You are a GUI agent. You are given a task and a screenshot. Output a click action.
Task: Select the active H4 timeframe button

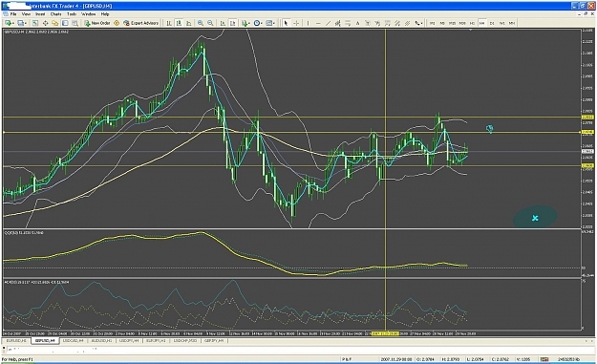pyautogui.click(x=482, y=23)
